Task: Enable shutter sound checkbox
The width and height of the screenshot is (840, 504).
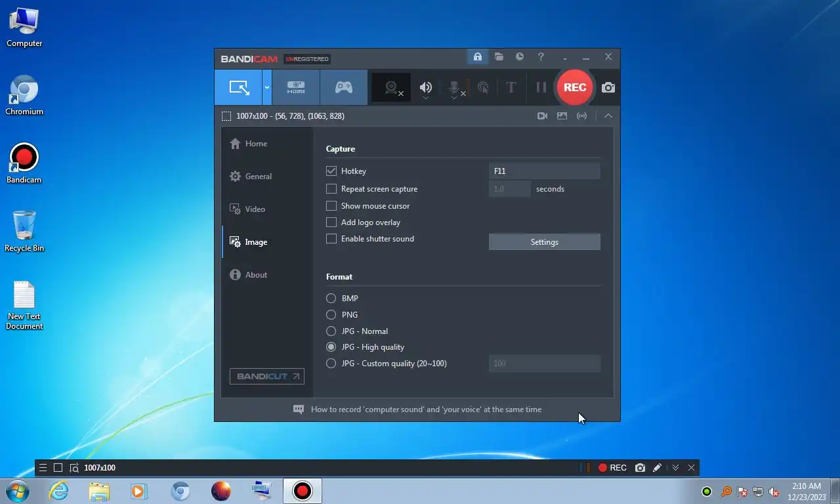Action: [331, 239]
